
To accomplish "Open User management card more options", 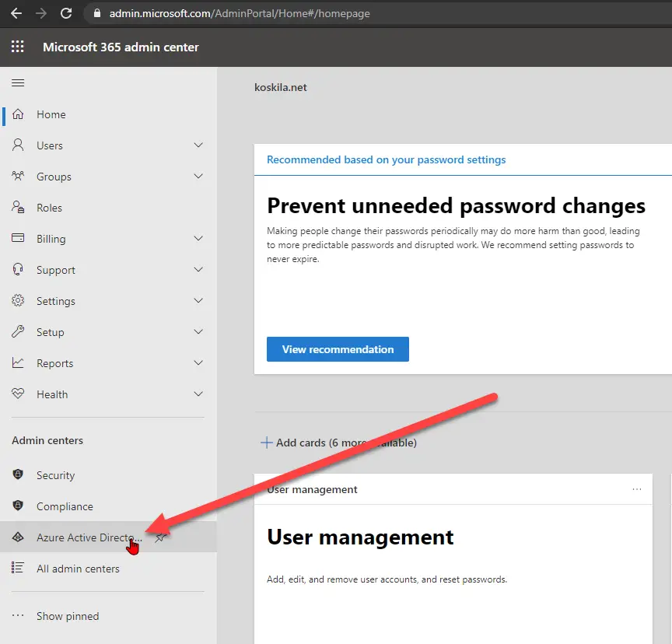I will coord(637,489).
